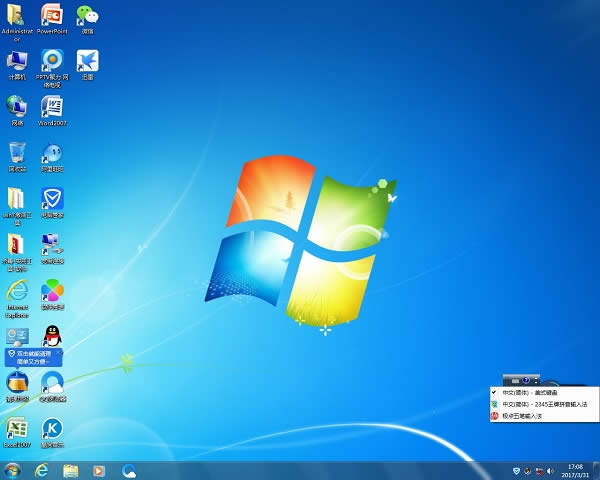Switch to 2345王牌拼音输入法 input method
This screenshot has height=480, width=600.
pos(543,404)
